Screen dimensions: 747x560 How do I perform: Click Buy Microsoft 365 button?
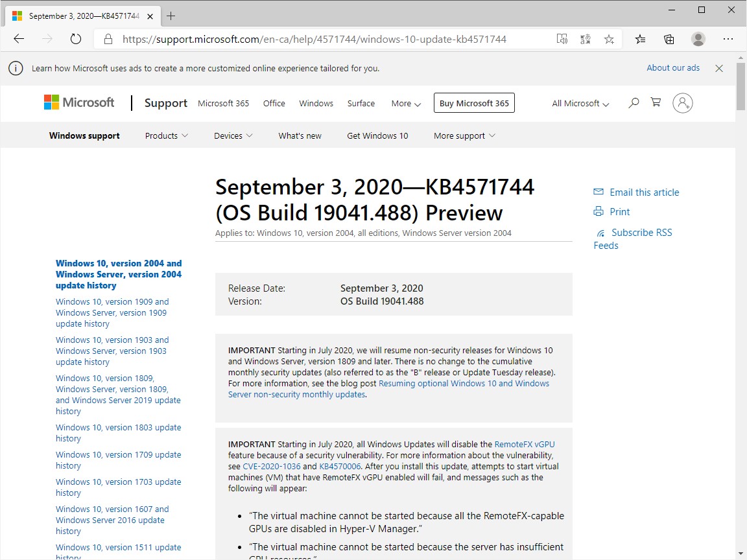(x=474, y=103)
